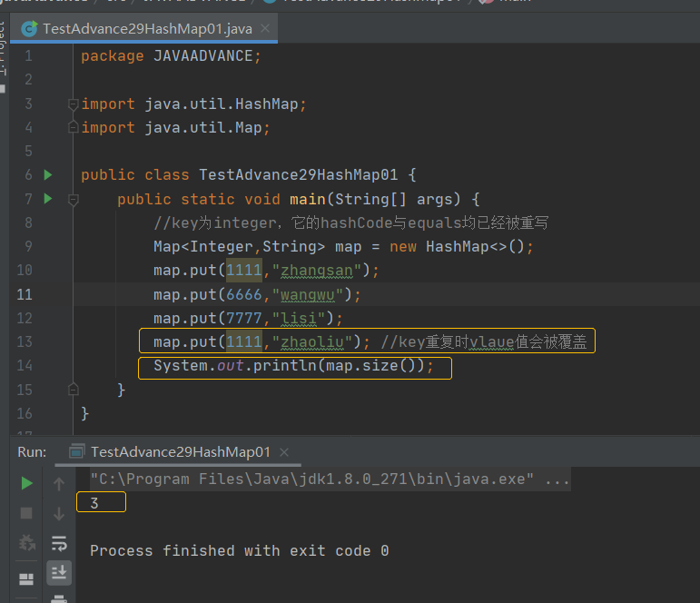Image resolution: width=700 pixels, height=603 pixels.
Task: Click line number 11 in the gutter
Action: [x=25, y=294]
